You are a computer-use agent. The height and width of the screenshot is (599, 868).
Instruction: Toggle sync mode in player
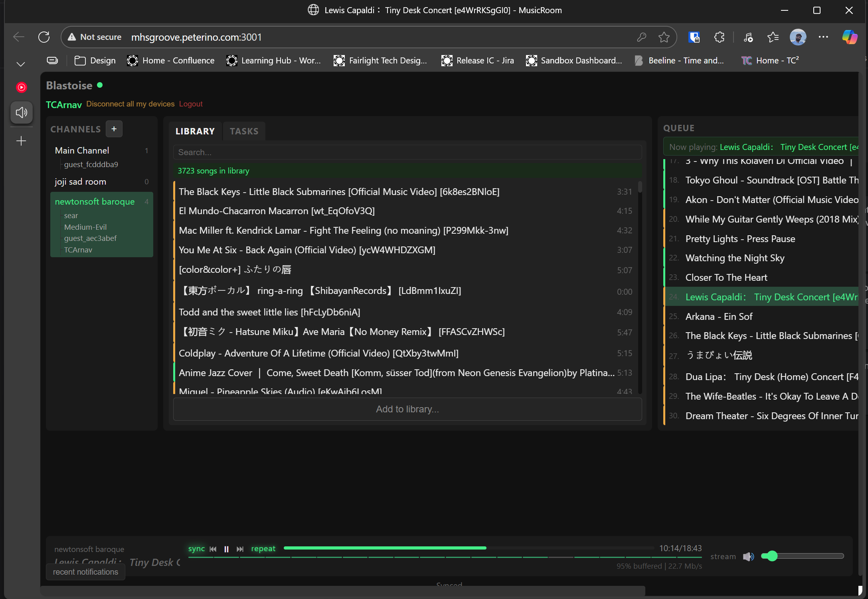pos(196,549)
